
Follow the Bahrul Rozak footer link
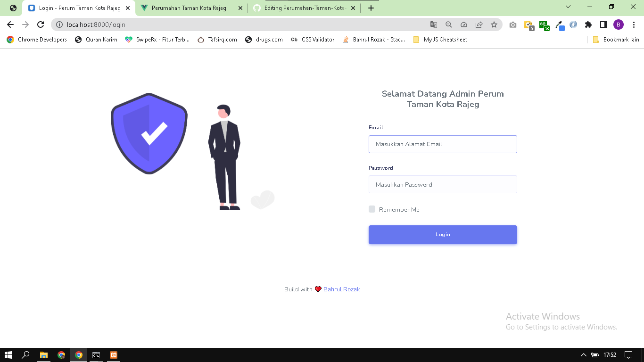click(x=341, y=289)
